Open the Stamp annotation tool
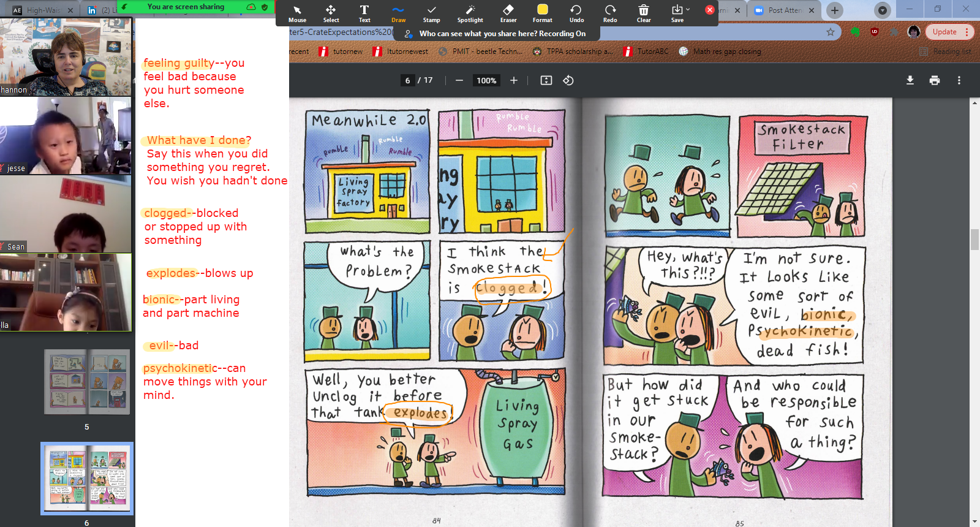Screen dimensions: 980x527 tap(432, 13)
